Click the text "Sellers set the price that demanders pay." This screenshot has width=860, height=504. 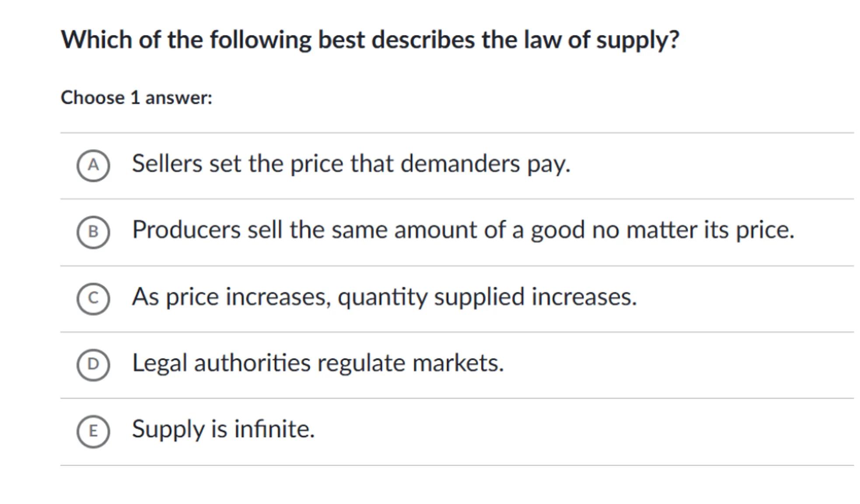click(351, 164)
